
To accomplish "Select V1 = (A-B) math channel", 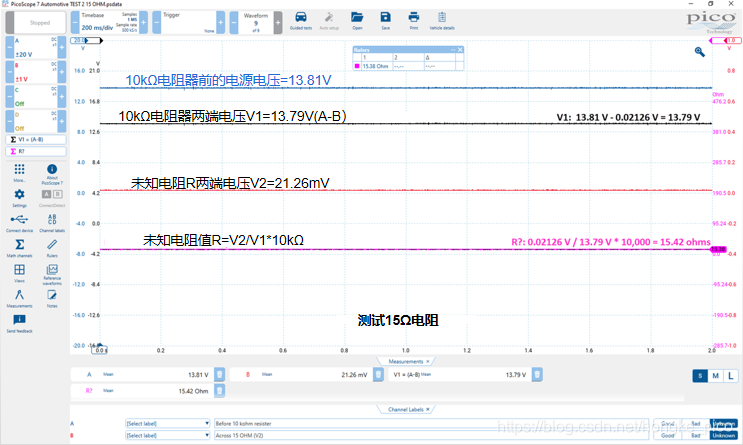I will (x=36, y=139).
